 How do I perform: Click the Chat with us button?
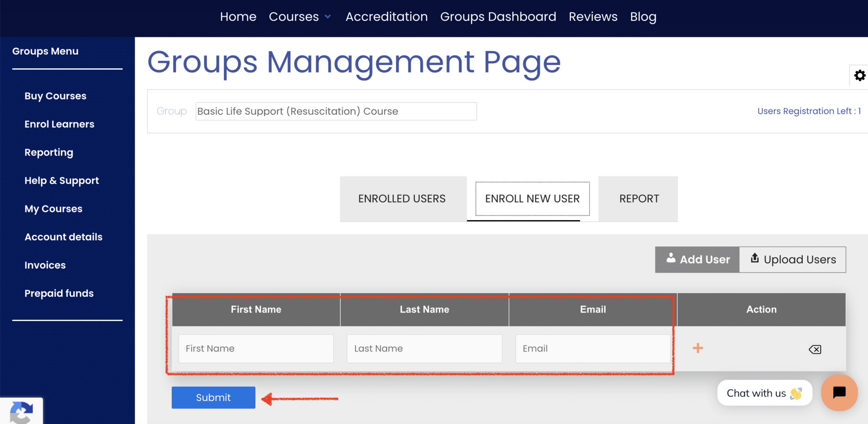coord(764,393)
